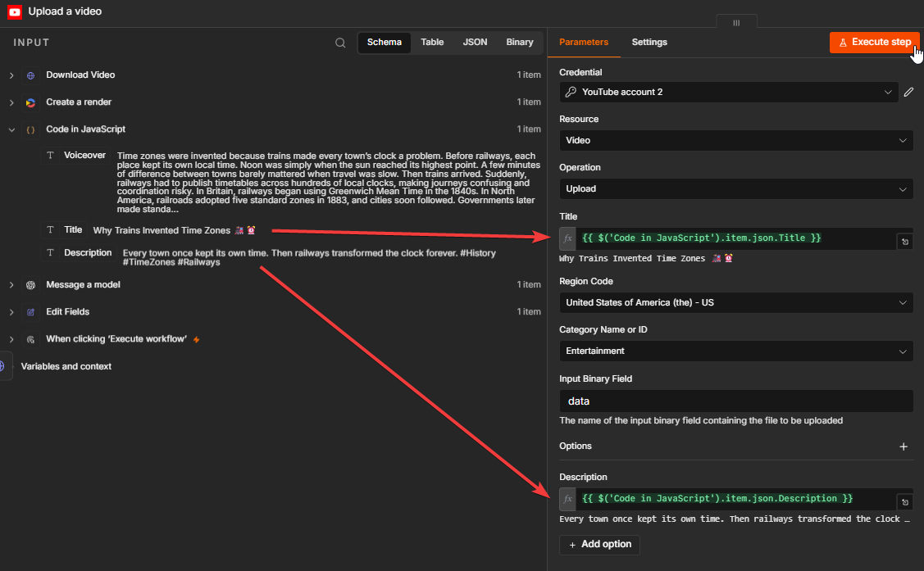Click the description value mentioning #History
The width and height of the screenshot is (924, 571).
pos(309,258)
